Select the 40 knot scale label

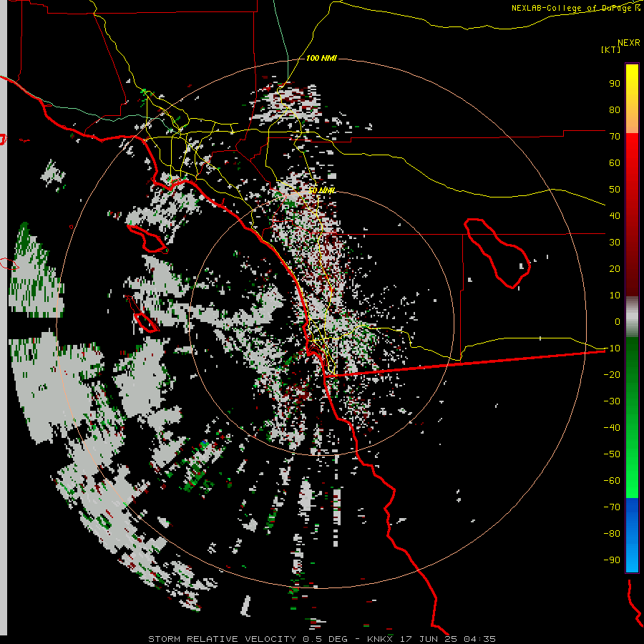615,215
